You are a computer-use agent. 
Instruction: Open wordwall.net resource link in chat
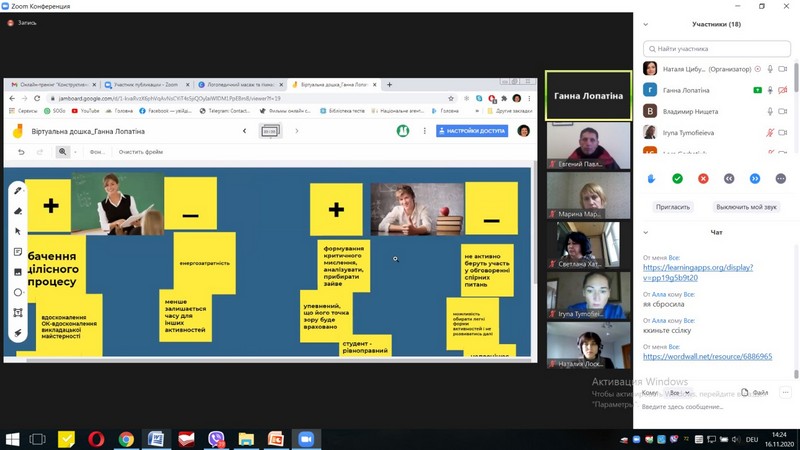[x=707, y=356]
